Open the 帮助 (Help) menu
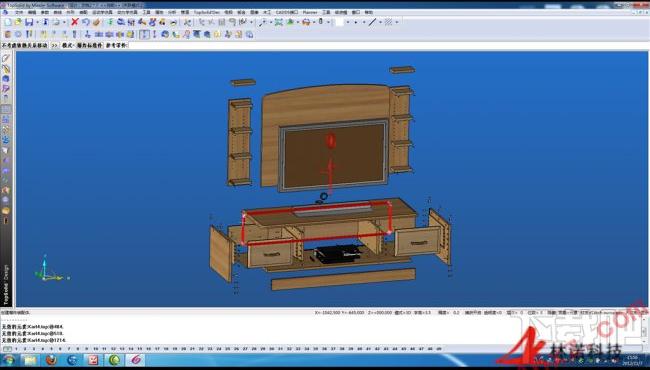The width and height of the screenshot is (650, 370). pyautogui.click(x=369, y=12)
